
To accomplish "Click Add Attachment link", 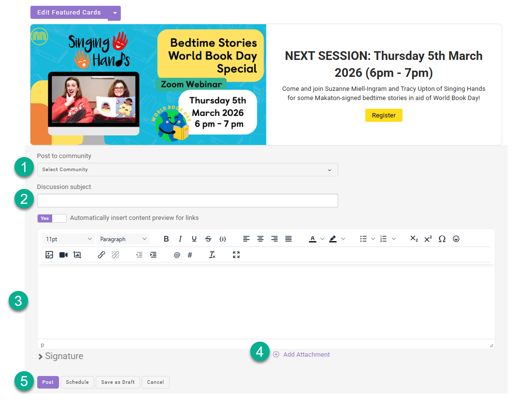I will (x=302, y=354).
